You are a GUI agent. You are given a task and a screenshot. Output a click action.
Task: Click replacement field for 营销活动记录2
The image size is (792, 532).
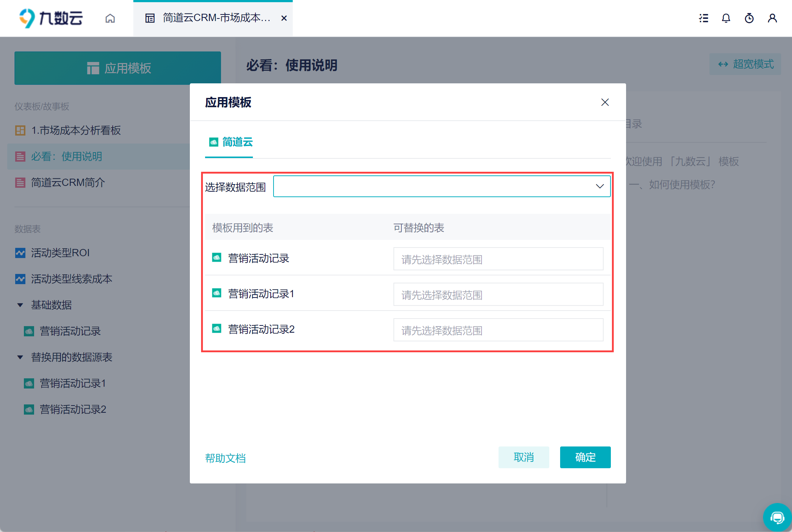498,330
